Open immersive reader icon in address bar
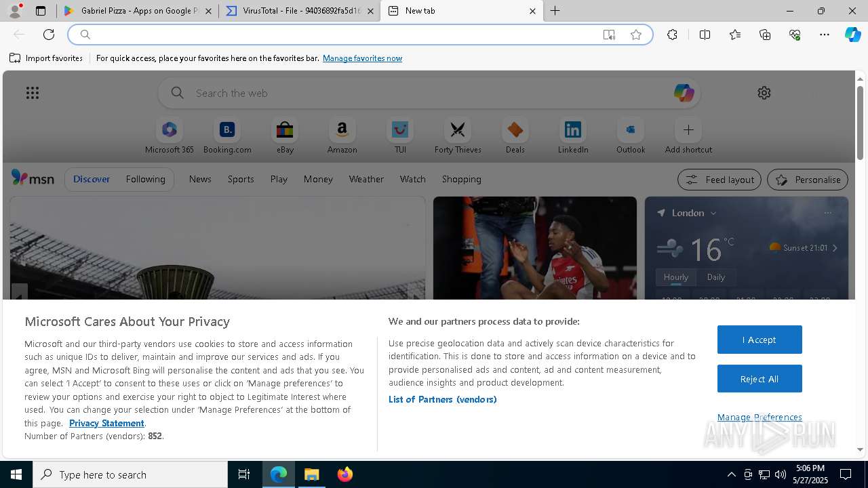868x488 pixels. point(609,35)
